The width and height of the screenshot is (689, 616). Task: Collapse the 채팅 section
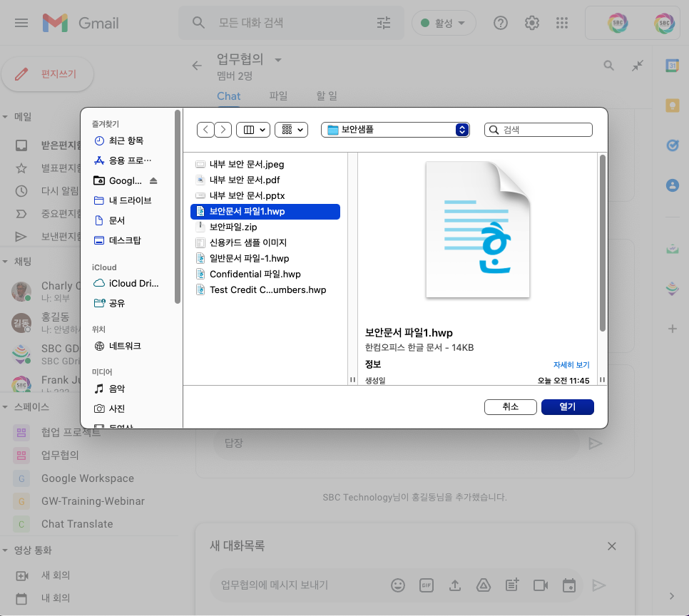(5, 262)
